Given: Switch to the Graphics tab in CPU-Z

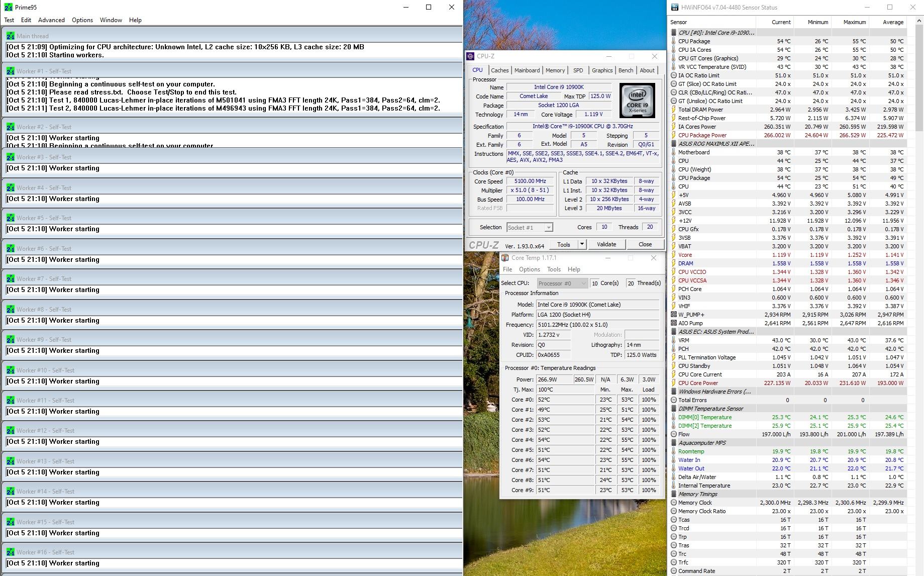Looking at the screenshot, I should (x=602, y=70).
